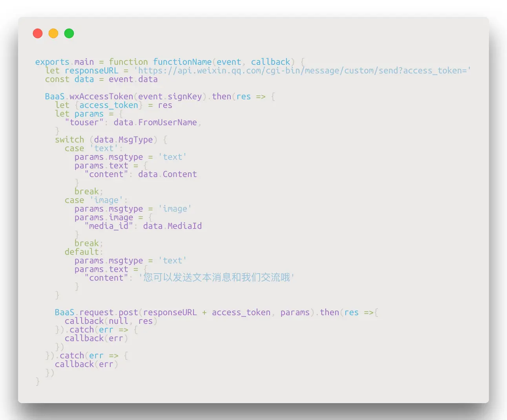Viewport: 507px width, 420px height.
Task: Click "main" after exports
Action: [x=84, y=62]
